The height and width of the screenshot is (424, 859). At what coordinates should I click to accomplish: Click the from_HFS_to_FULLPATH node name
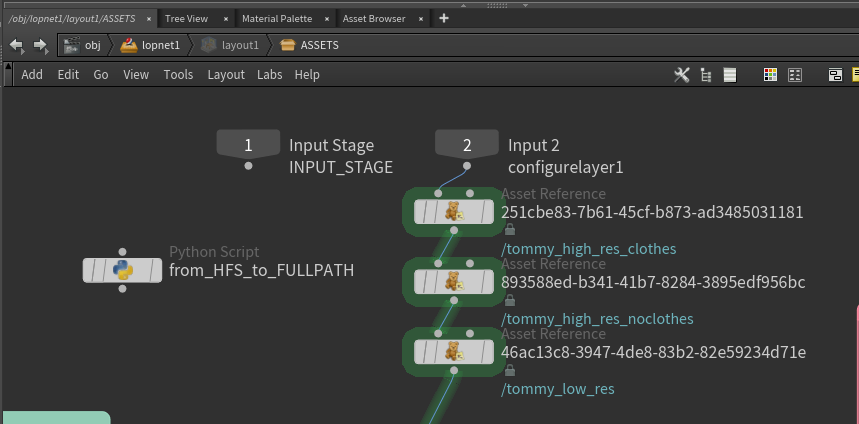[261, 271]
